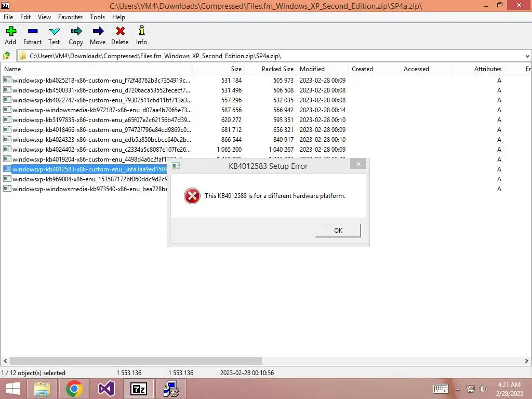Click the 7-Zip taskbar icon
This screenshot has height=399, width=532.
[138, 389]
